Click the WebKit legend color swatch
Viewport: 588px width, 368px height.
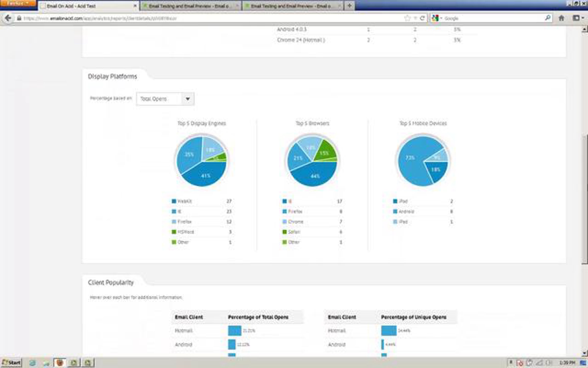point(174,201)
